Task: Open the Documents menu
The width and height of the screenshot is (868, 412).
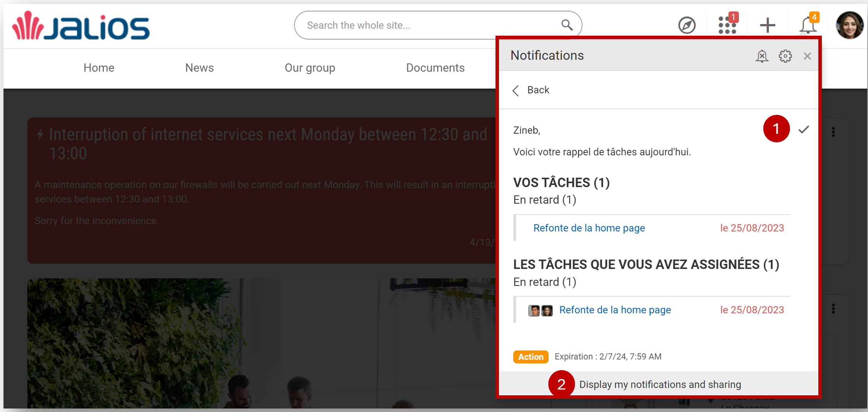Action: pyautogui.click(x=435, y=68)
